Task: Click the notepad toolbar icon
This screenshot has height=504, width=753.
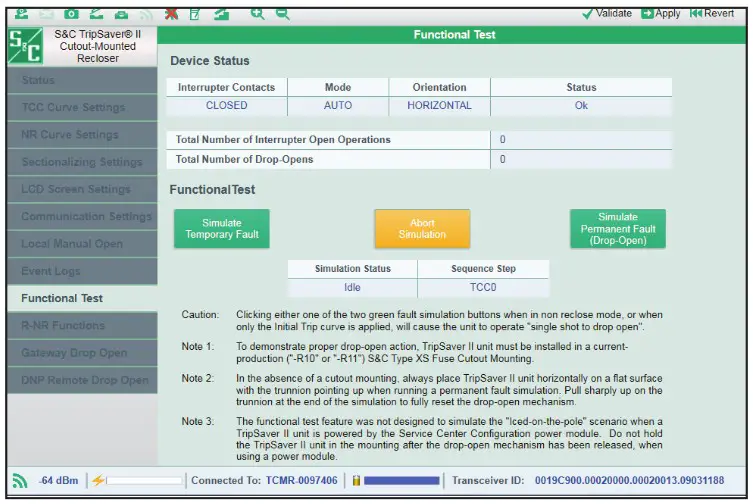Action: click(195, 14)
